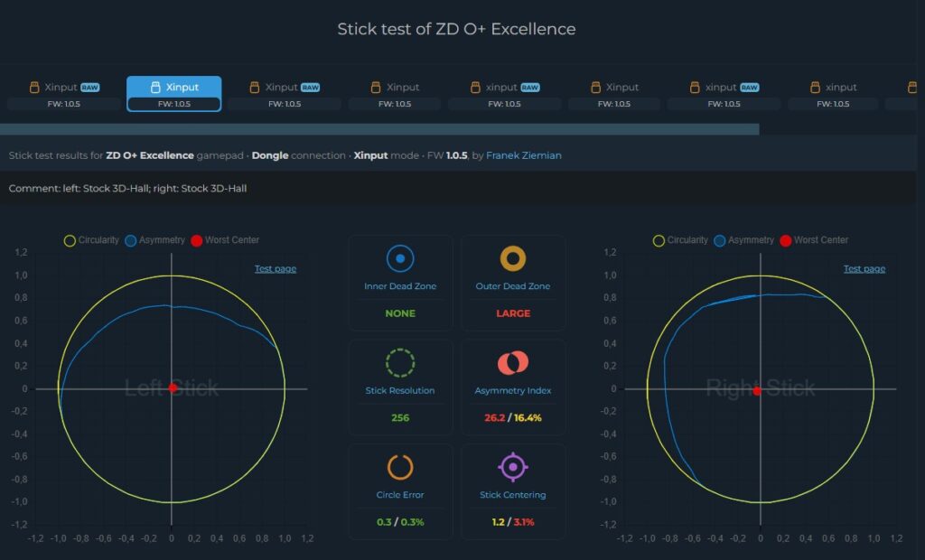Click the Inner Dead Zone icon

point(400,258)
